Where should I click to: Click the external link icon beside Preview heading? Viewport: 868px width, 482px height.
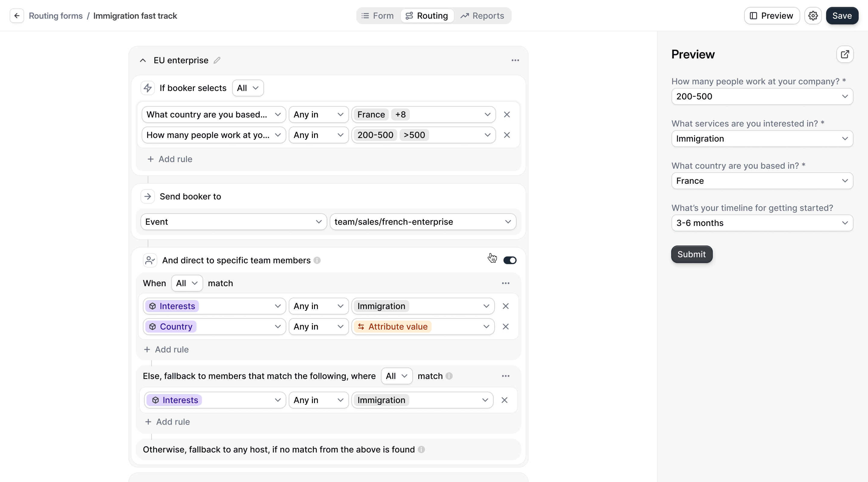(845, 54)
